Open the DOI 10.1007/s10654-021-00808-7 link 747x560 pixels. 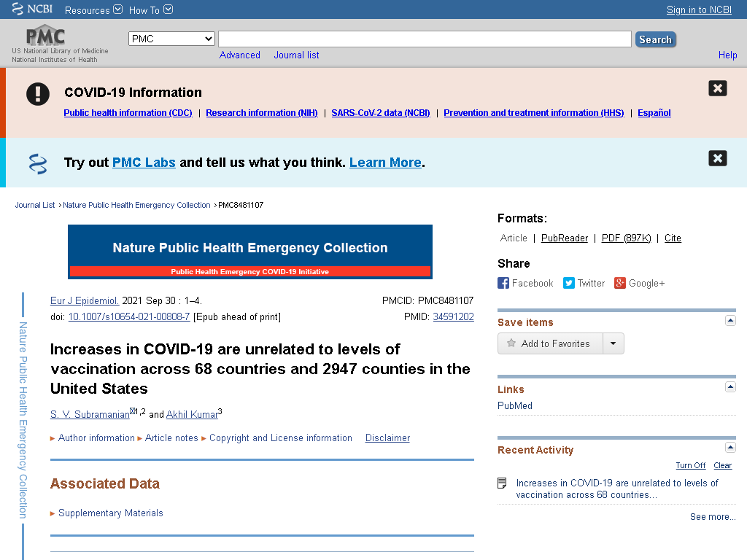coord(129,317)
